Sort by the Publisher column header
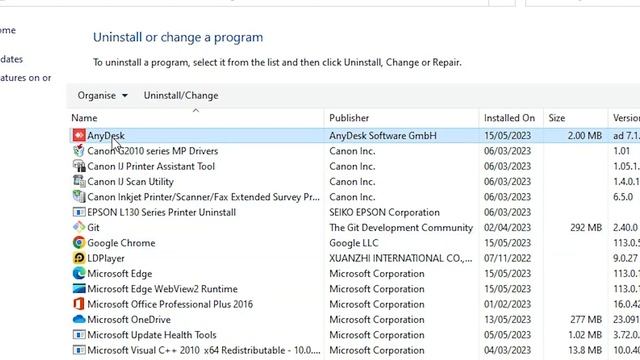640x360 pixels. point(349,118)
